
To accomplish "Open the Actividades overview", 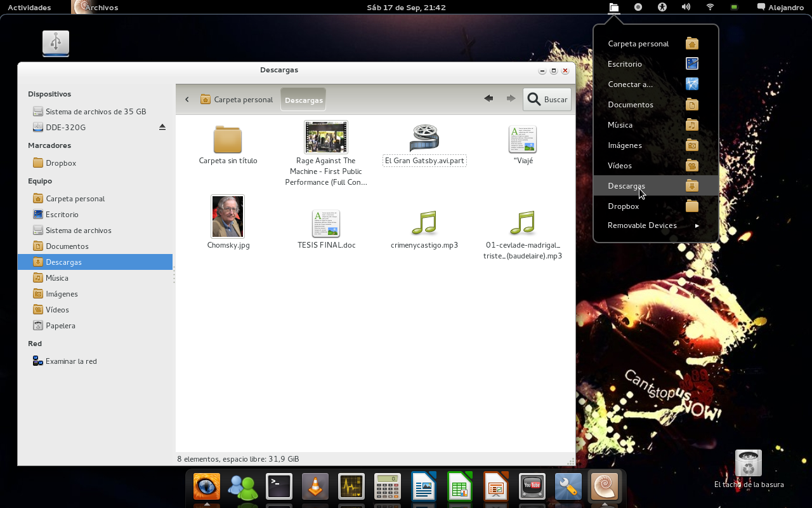I will pyautogui.click(x=29, y=8).
